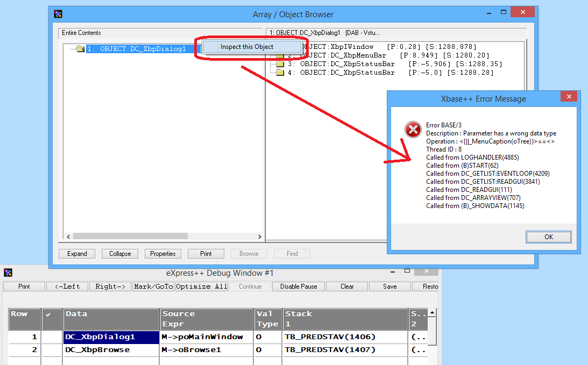This screenshot has width=588, height=365.
Task: Click folder icon beside DC_XbpStatusBar item 4
Action: click(x=280, y=73)
